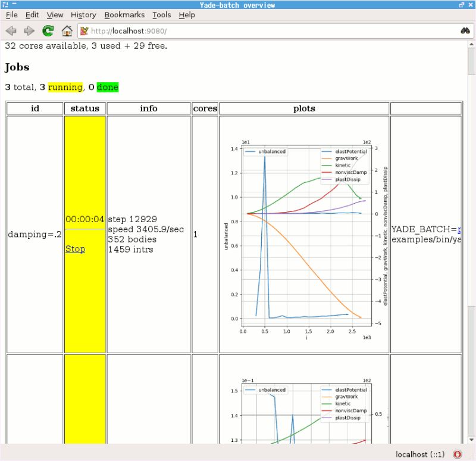Click the 'cores' column header
This screenshot has height=461, width=476.
point(205,108)
